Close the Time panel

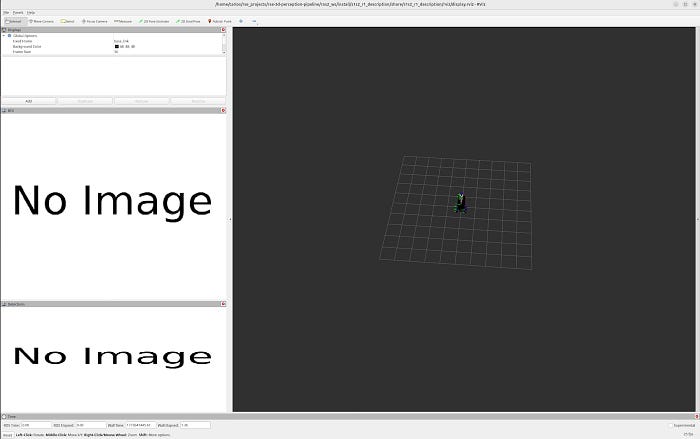[695, 416]
